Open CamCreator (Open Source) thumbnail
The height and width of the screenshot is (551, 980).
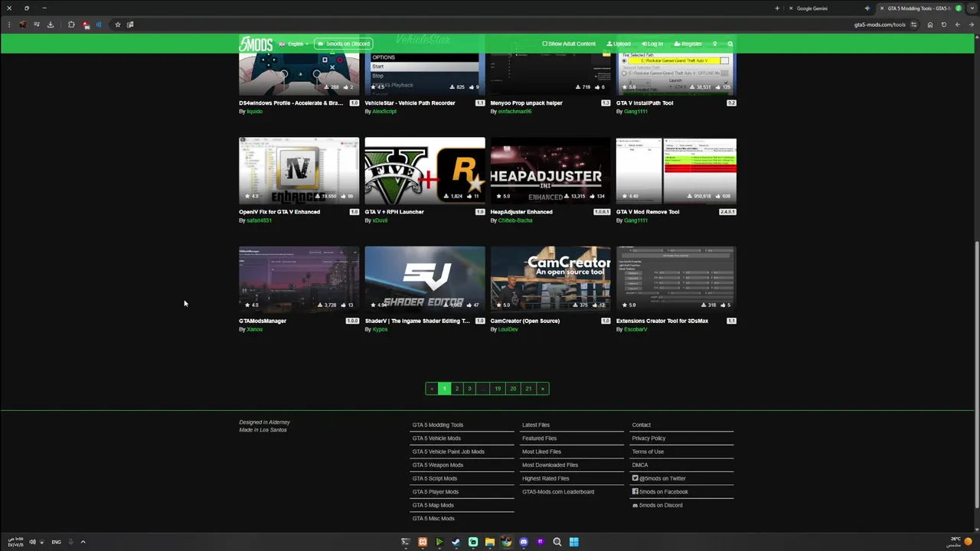550,279
